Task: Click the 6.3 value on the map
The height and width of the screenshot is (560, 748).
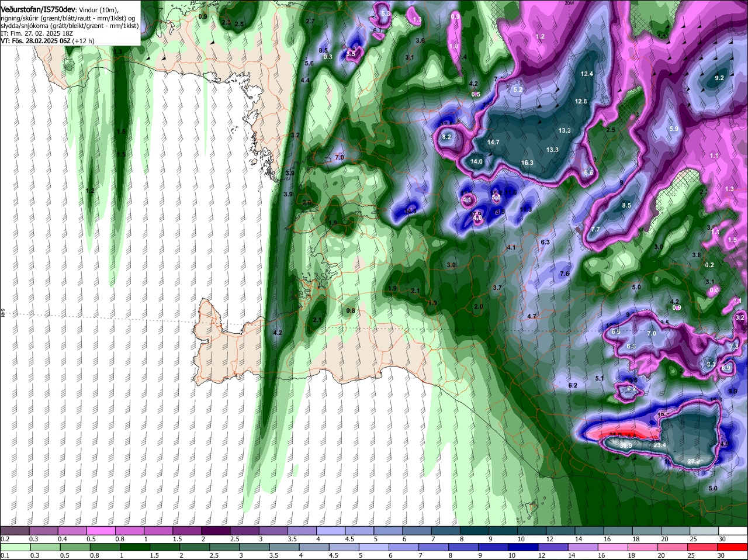Action: (x=546, y=242)
